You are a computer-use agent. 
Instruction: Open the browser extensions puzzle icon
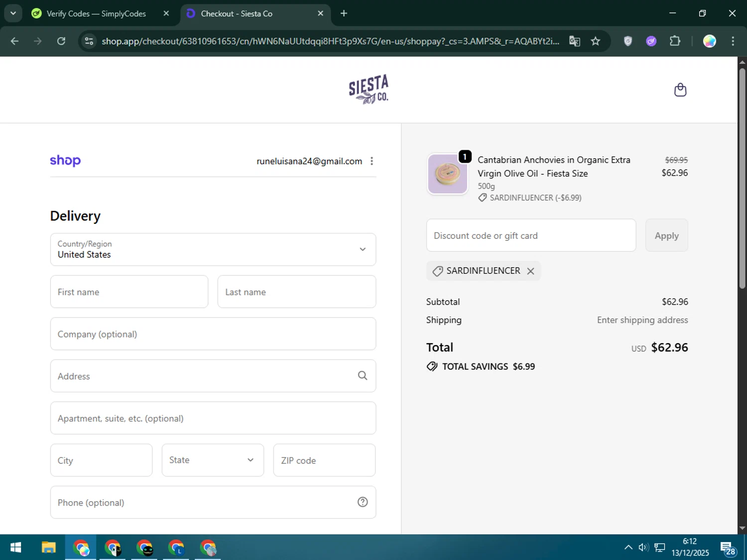675,41
